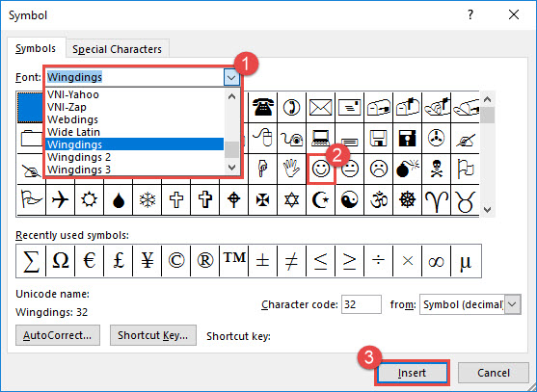Open the AutoCorrect dialog

tap(58, 335)
